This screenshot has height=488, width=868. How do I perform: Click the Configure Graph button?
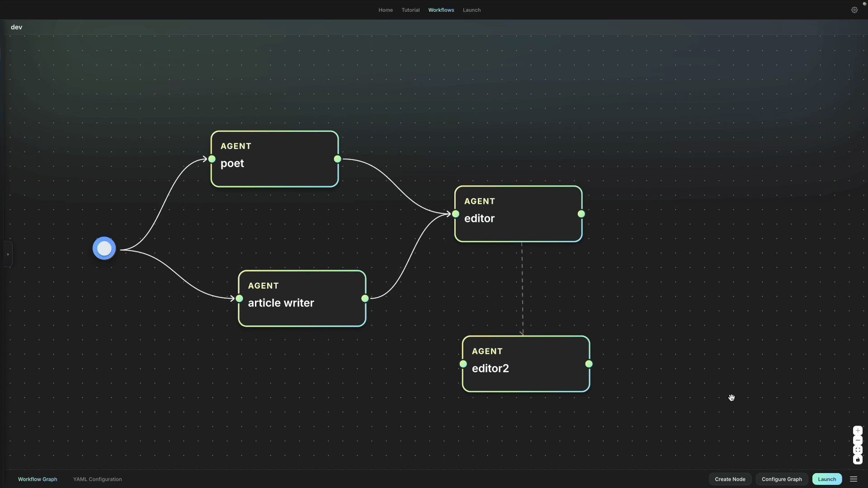tap(782, 479)
